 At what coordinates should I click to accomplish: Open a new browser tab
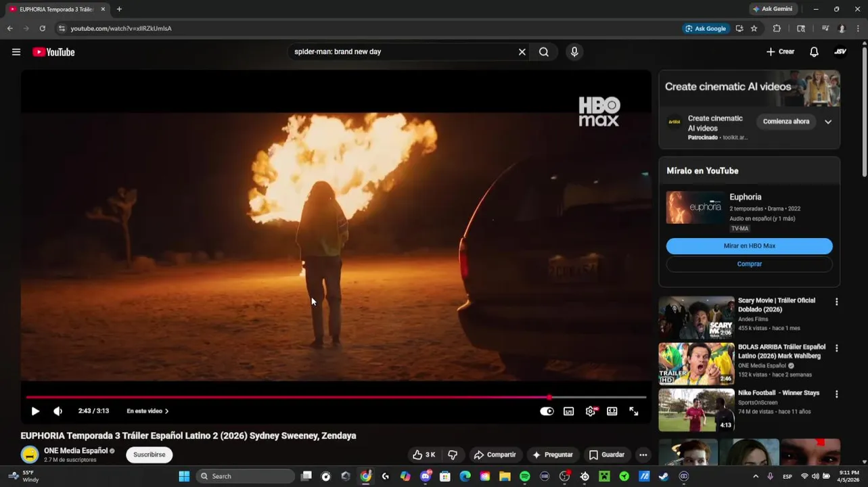point(119,9)
